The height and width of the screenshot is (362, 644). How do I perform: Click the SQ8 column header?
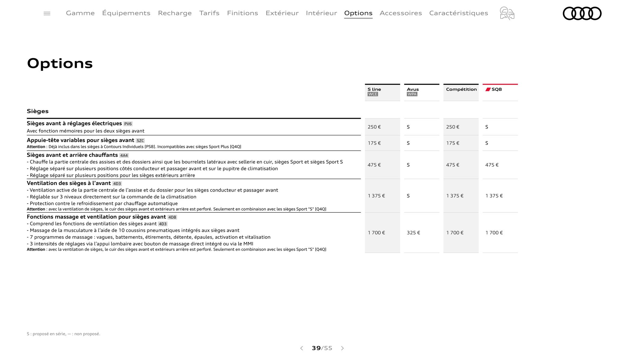click(x=500, y=92)
